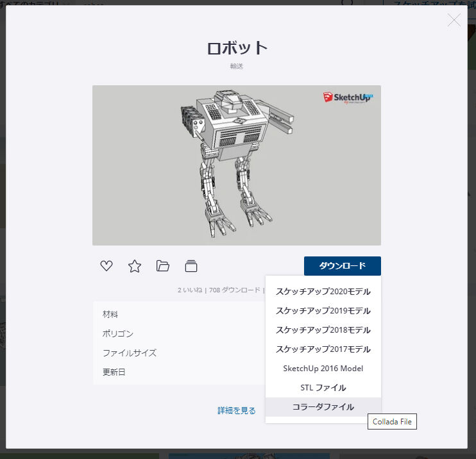The width and height of the screenshot is (476, 459).
Task: Click the ポリゴン row label
Action: click(x=118, y=334)
